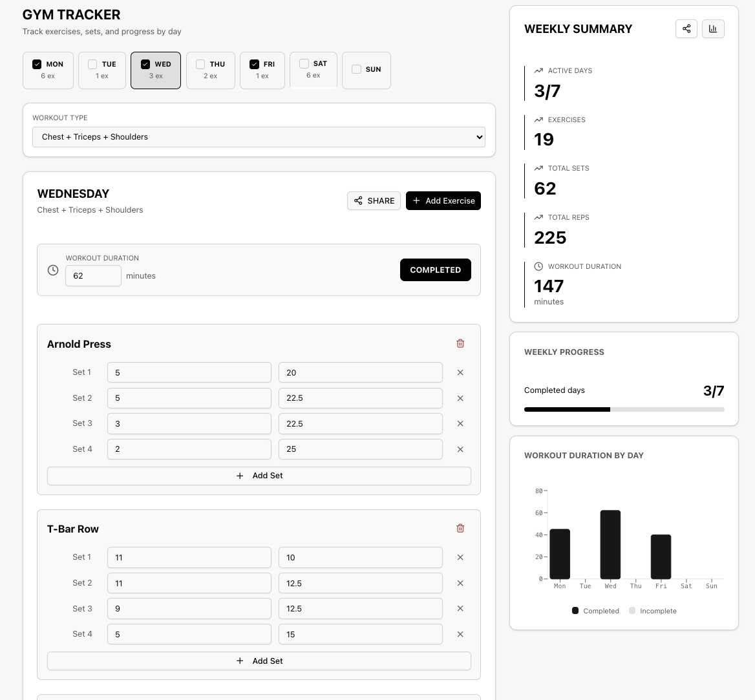
Task: Click the COMPLETED button
Action: [435, 270]
